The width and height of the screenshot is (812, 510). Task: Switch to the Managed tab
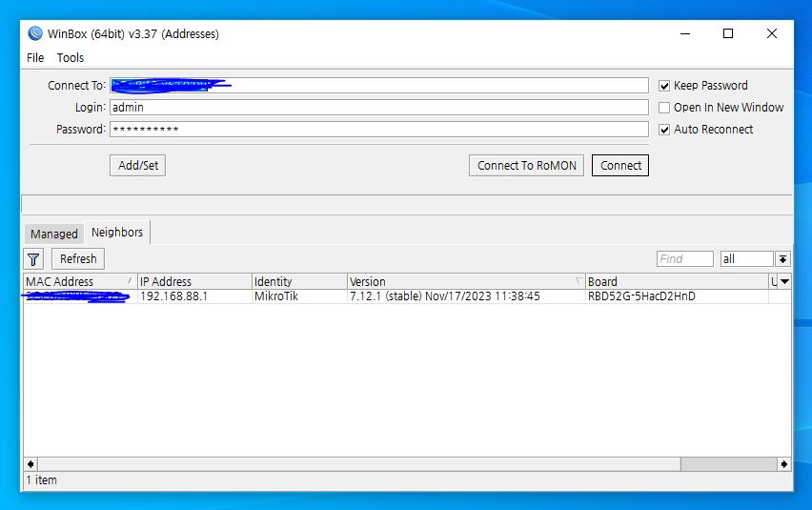(54, 235)
